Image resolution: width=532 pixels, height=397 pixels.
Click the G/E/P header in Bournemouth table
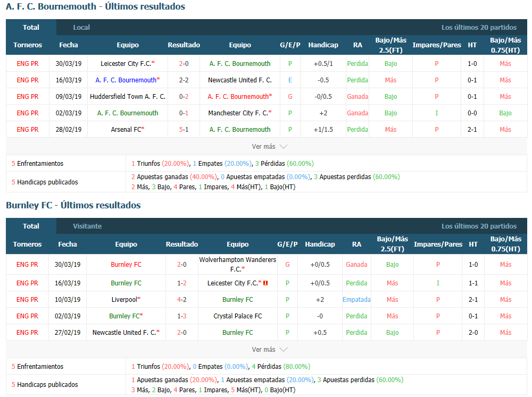coord(290,45)
